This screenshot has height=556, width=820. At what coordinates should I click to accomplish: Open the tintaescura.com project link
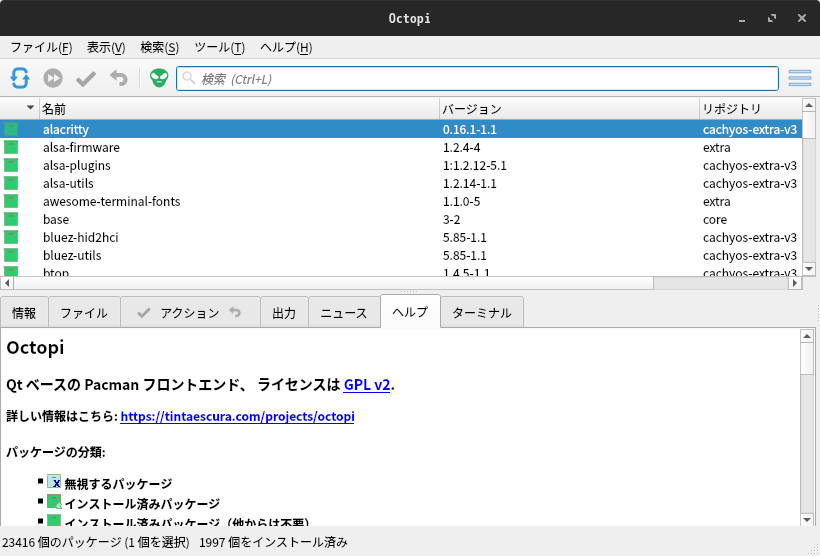tap(237, 416)
